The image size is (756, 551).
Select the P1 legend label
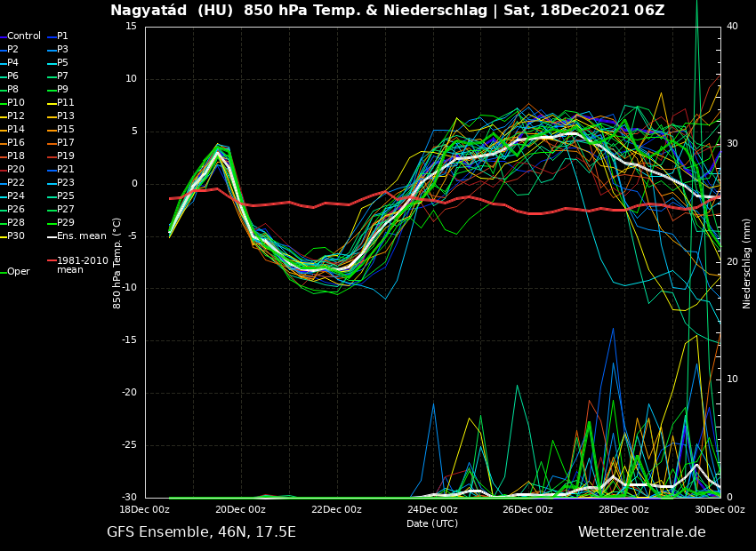(62, 36)
